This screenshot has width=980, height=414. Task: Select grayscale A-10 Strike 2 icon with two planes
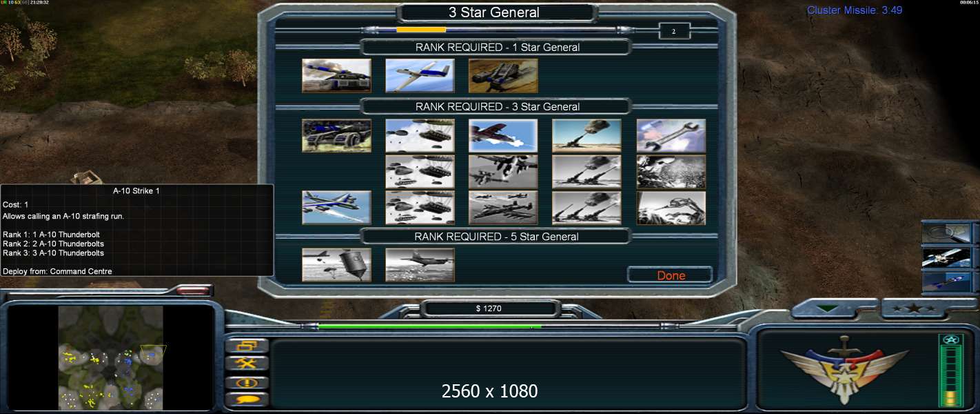(x=503, y=171)
